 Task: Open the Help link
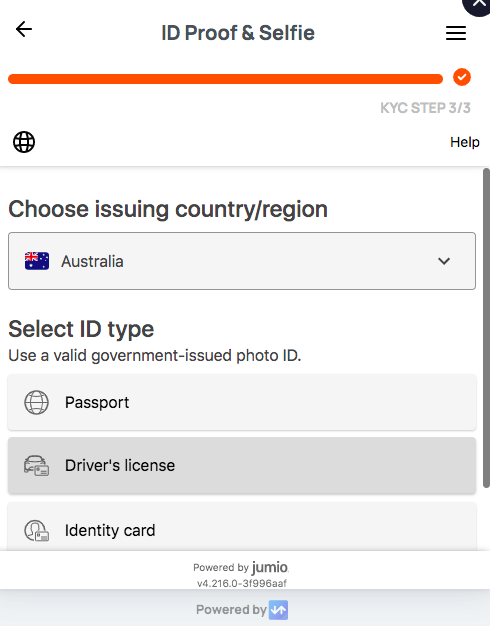(464, 142)
